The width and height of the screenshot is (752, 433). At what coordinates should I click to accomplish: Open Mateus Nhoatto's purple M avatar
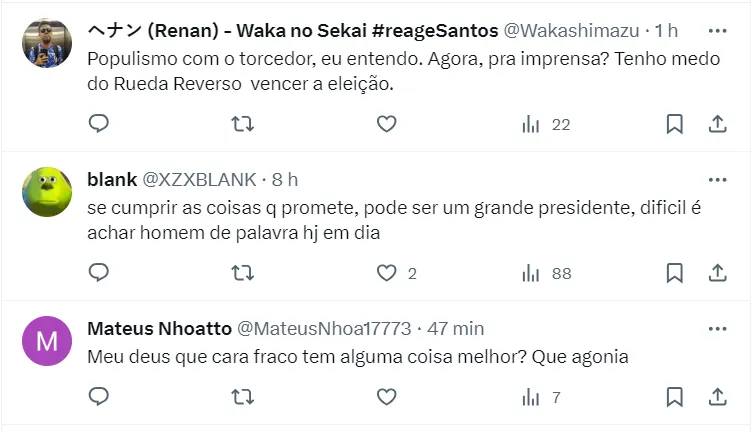coord(47,341)
